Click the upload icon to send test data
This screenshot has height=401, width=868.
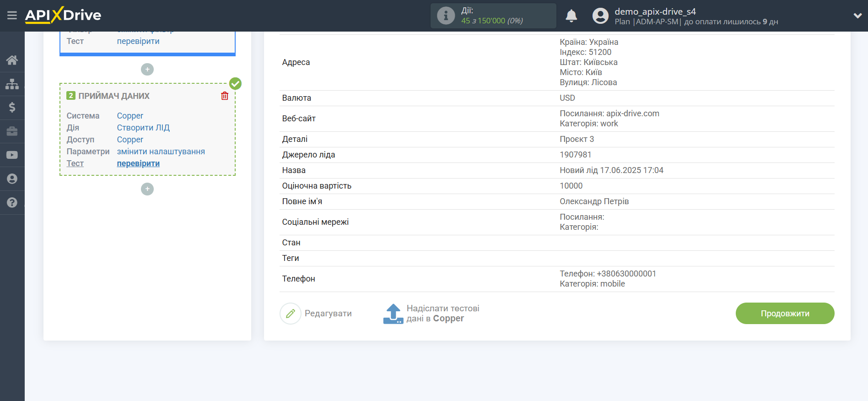pyautogui.click(x=393, y=314)
